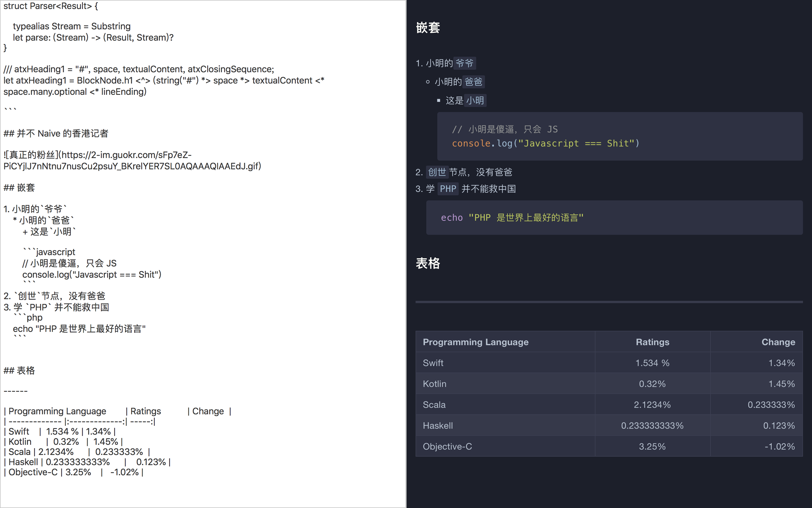Click the '## 并不 Naive 的香港记者' source heading
The height and width of the screenshot is (508, 812).
point(56,133)
